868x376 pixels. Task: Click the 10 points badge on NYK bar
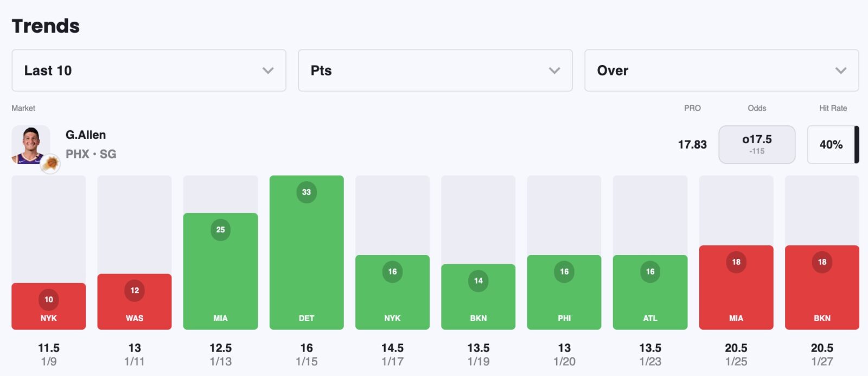coord(49,299)
